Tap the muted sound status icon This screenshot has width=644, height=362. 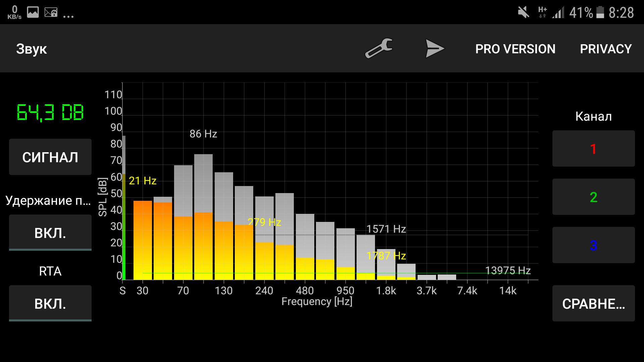[523, 13]
